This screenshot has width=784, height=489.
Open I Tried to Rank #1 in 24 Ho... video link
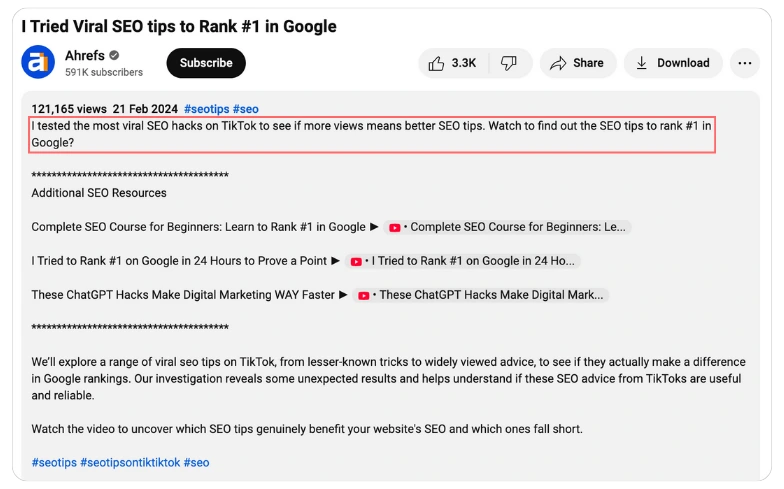(x=462, y=261)
